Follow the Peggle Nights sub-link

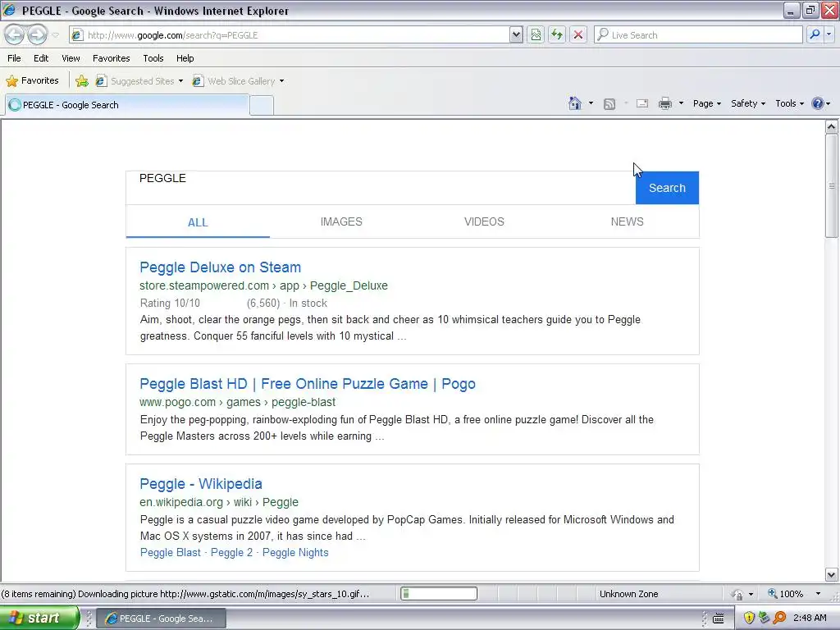coord(295,552)
